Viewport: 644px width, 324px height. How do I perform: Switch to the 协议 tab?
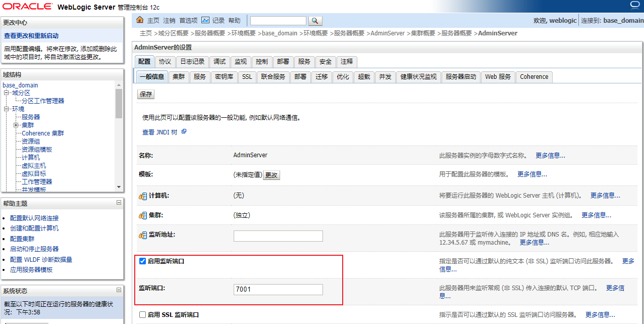click(x=165, y=62)
